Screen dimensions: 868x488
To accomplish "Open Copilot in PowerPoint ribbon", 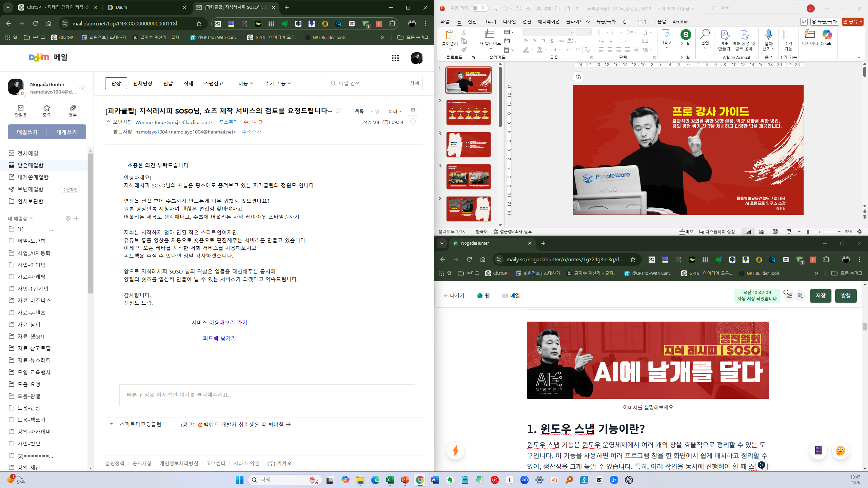I will (x=827, y=37).
